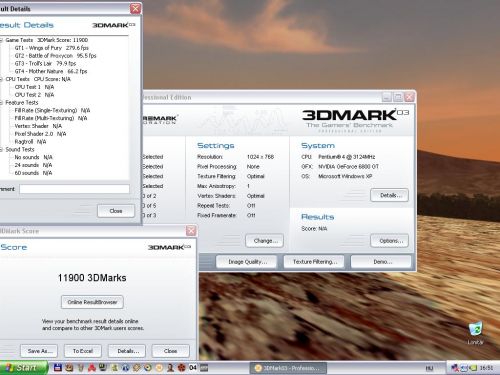Screen dimensions: 500x375
Task: Open the quick launch icon labeled 04
Action: click(x=193, y=368)
